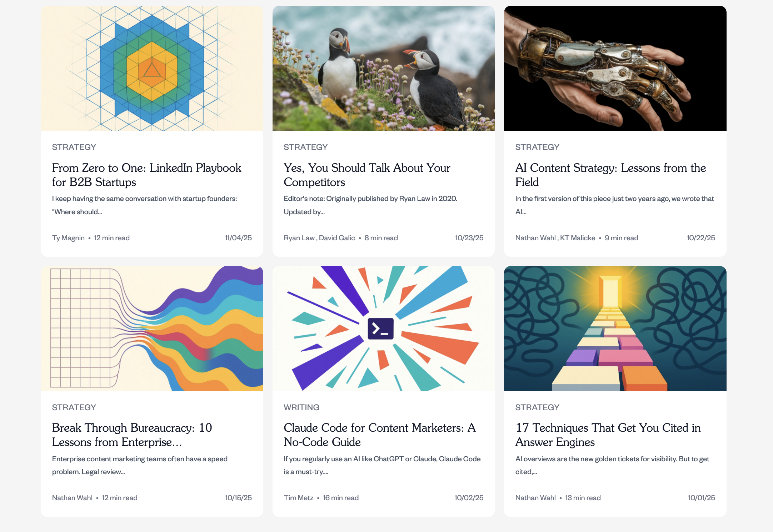Open 'AI Content Strategy: Lessons from the Field'

(x=610, y=175)
